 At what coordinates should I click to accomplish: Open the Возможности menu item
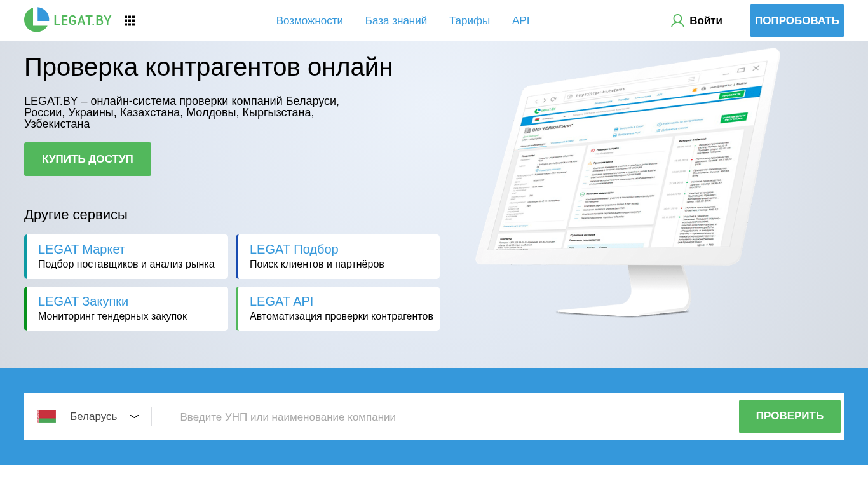coord(309,21)
